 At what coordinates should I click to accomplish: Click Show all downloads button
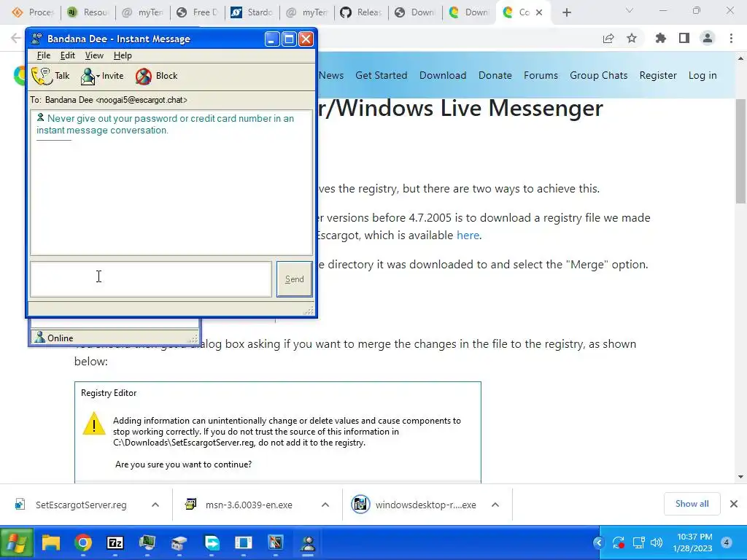click(x=692, y=504)
